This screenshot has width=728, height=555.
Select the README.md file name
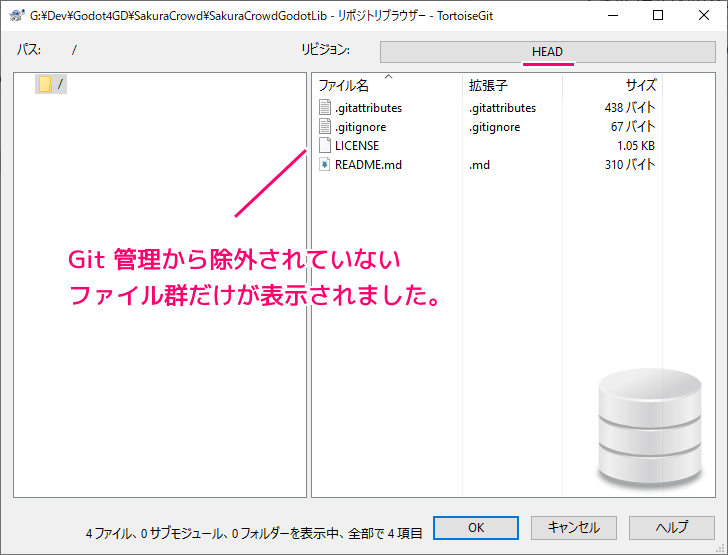point(368,165)
